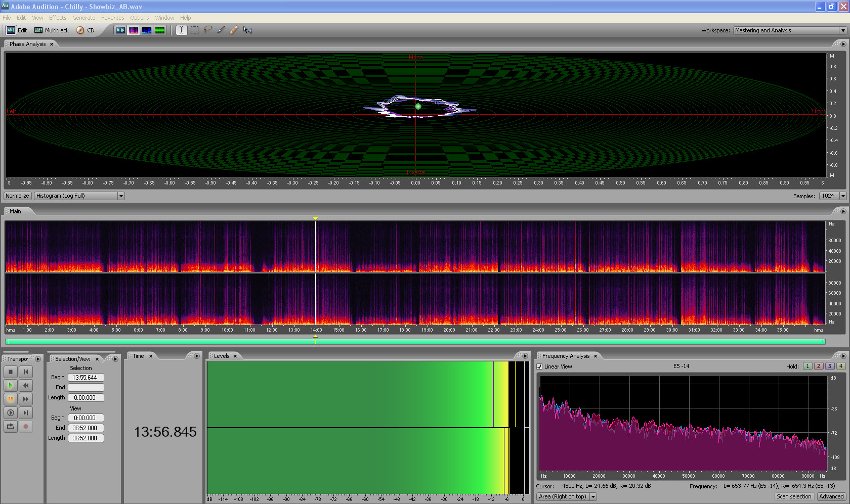Select the Lasso selection tool
The width and height of the screenshot is (850, 504).
coord(207,30)
